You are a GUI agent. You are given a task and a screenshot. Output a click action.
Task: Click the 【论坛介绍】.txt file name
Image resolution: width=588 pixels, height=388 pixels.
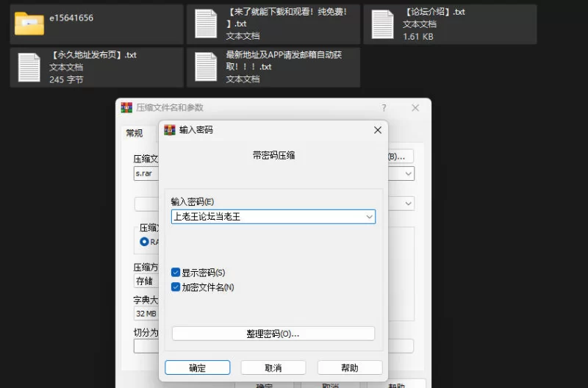click(434, 12)
